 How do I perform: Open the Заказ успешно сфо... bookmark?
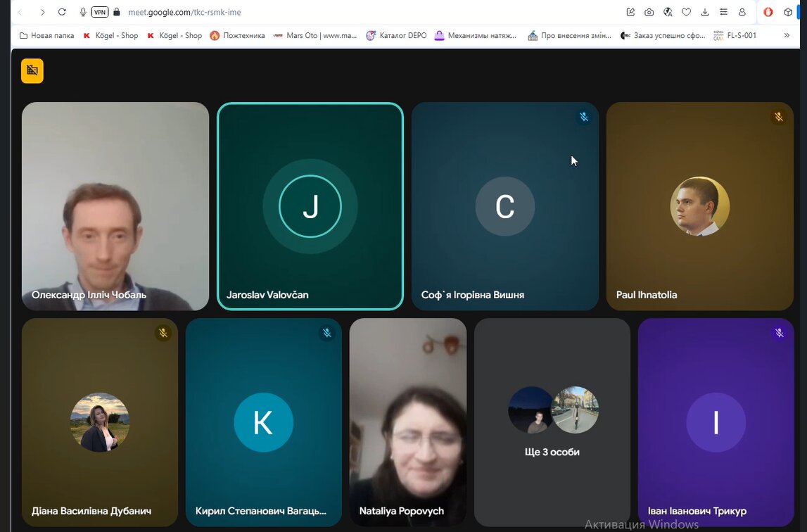(x=663, y=35)
